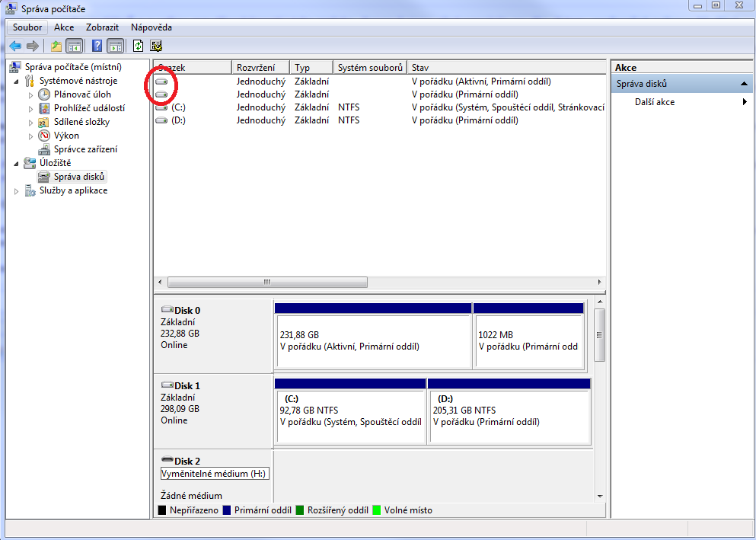756x540 pixels.
Task: Click the green Refresh toolbar icon
Action: (139, 46)
